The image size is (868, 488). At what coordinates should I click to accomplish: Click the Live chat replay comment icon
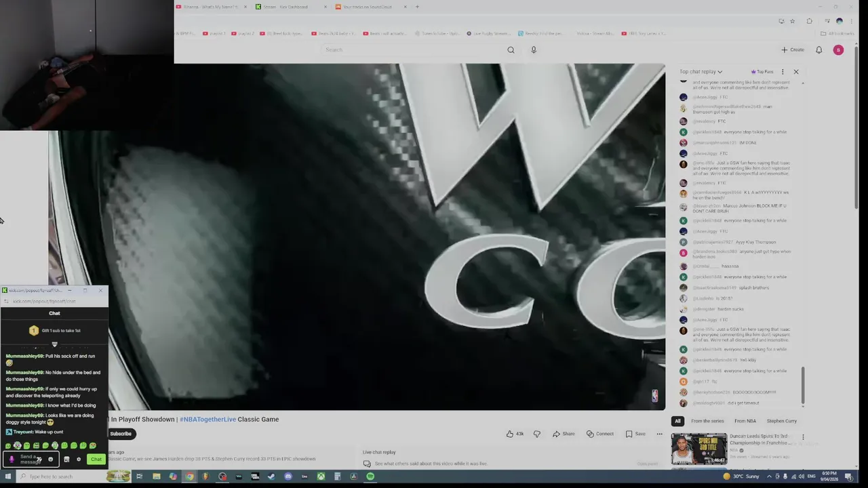(x=367, y=464)
